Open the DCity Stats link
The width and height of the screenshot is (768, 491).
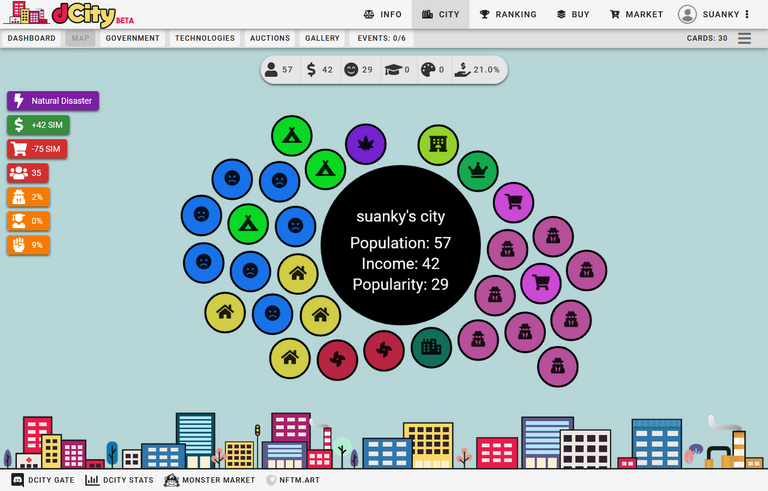pyautogui.click(x=120, y=480)
